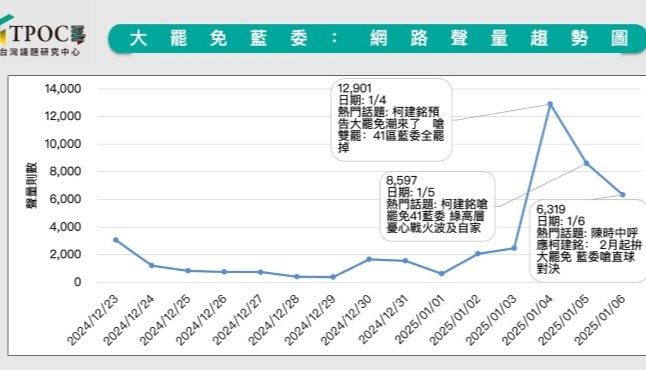Screen dimensions: 646x370
Task: Click the 2025/01/03 data point
Action: point(514,248)
